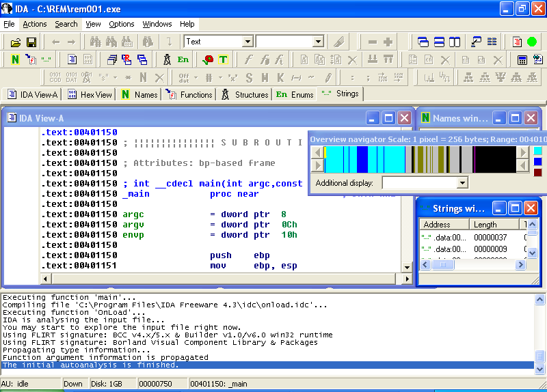Click Length column header in Strings window
Screen dimensions: 547x392
point(494,225)
